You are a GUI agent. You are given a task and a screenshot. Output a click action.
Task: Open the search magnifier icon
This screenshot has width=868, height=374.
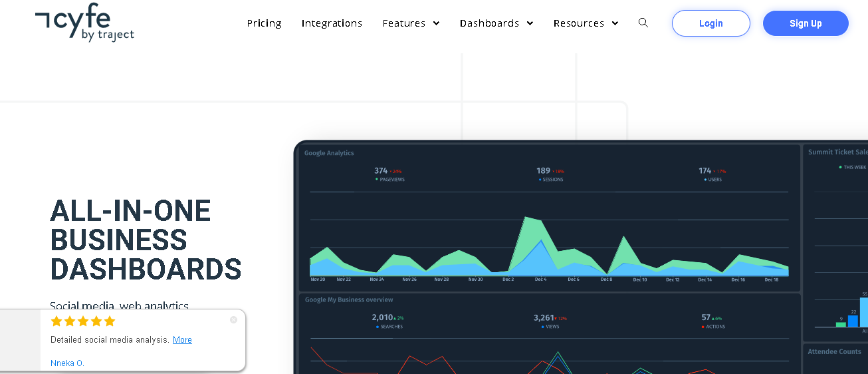click(643, 23)
